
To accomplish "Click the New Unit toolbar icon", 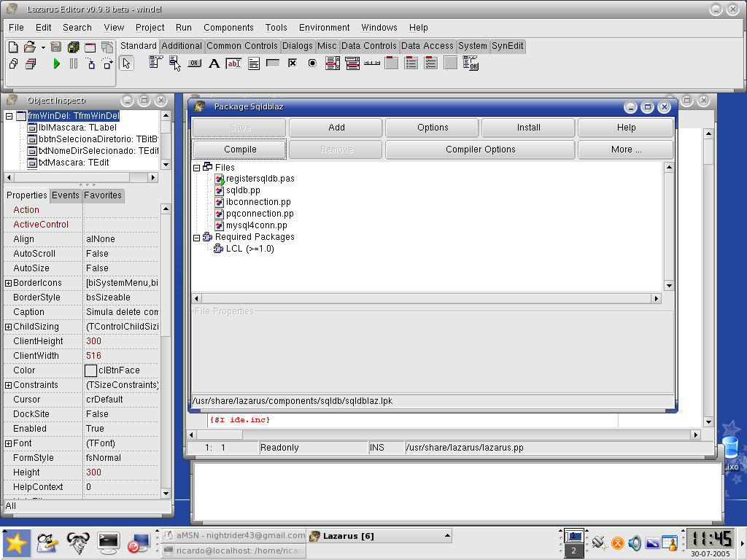I will coord(13,47).
